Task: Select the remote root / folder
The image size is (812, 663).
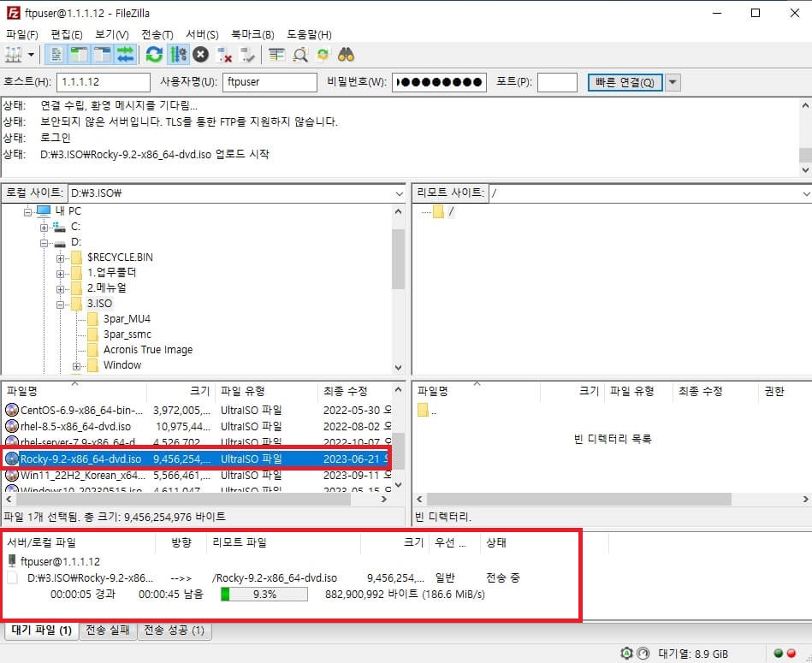Action: click(x=451, y=211)
